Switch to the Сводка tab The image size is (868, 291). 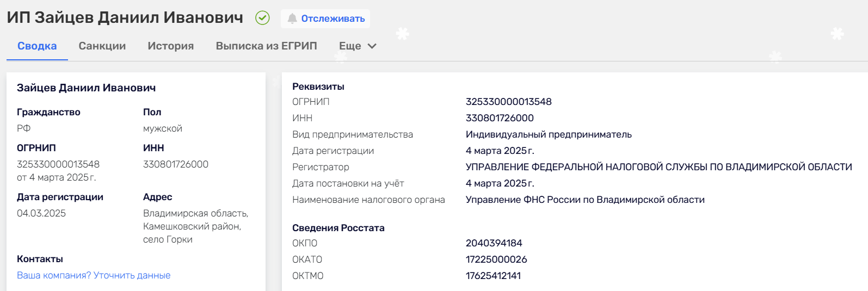(x=37, y=46)
